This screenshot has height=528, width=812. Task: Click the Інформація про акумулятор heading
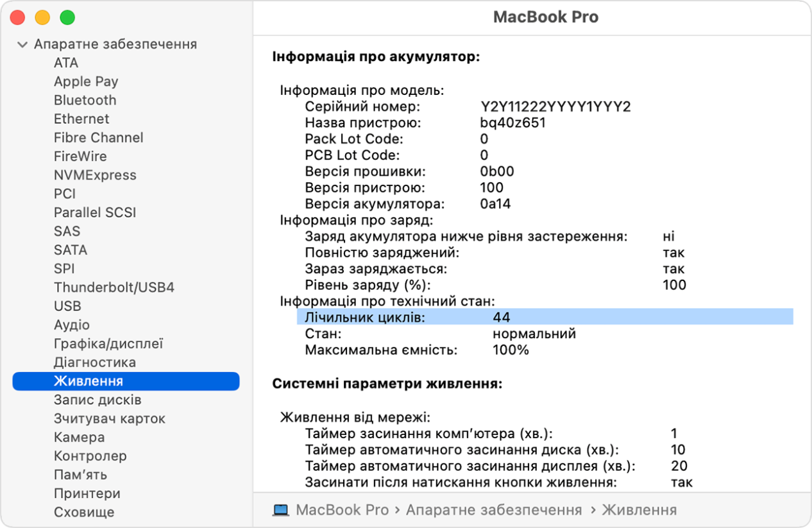coord(376,57)
